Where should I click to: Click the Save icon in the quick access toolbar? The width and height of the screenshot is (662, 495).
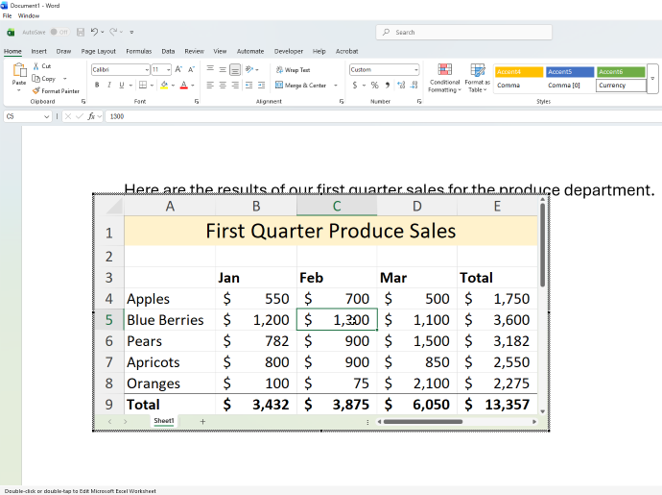(80, 32)
